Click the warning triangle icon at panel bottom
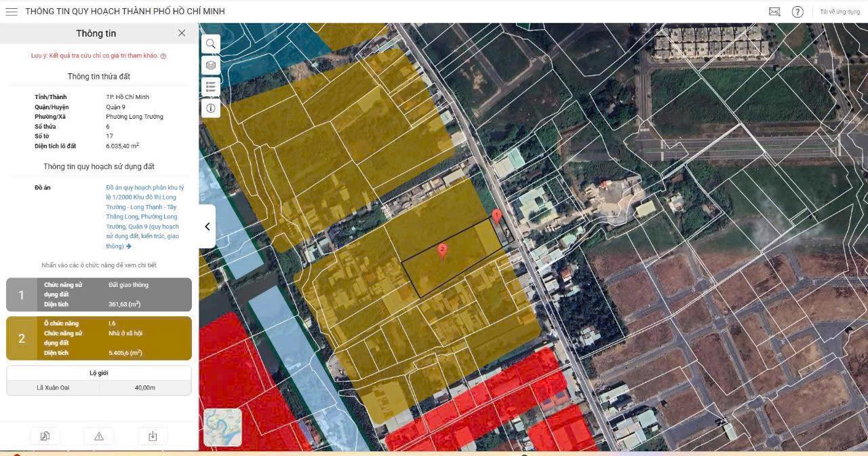Viewport: 868px width, 456px height. pyautogui.click(x=99, y=436)
